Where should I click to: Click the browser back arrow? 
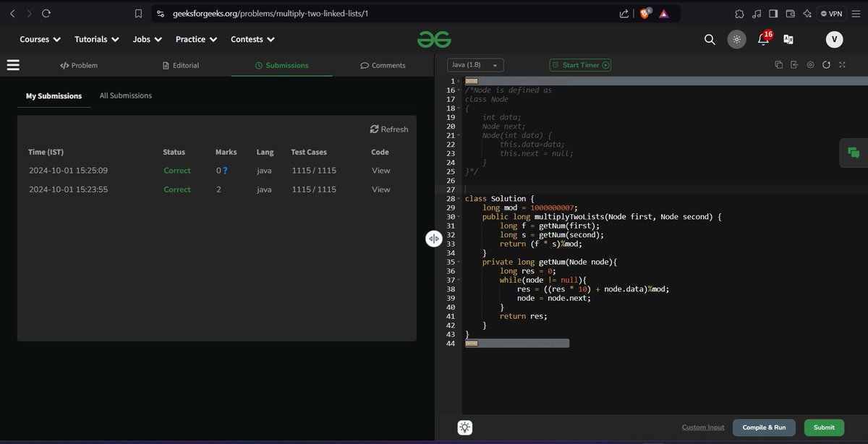pyautogui.click(x=12, y=13)
